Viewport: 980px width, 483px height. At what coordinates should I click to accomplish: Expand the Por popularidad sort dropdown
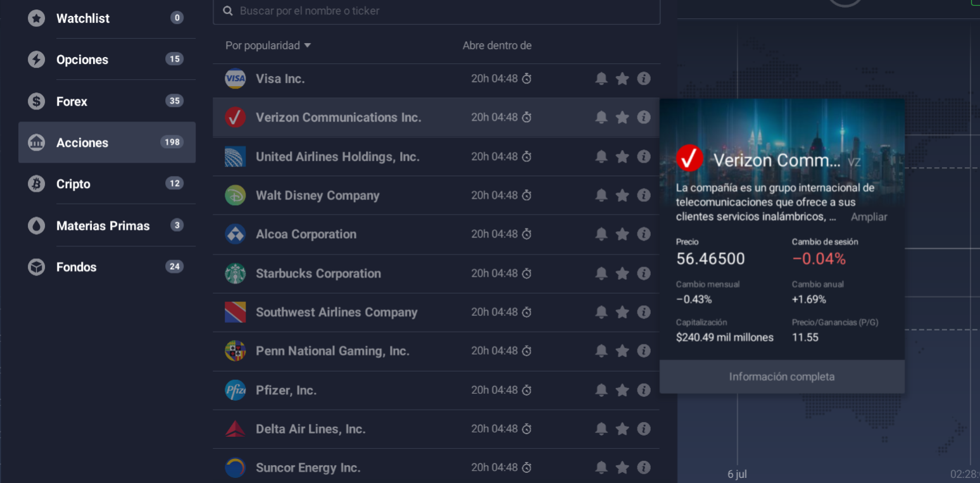(268, 46)
